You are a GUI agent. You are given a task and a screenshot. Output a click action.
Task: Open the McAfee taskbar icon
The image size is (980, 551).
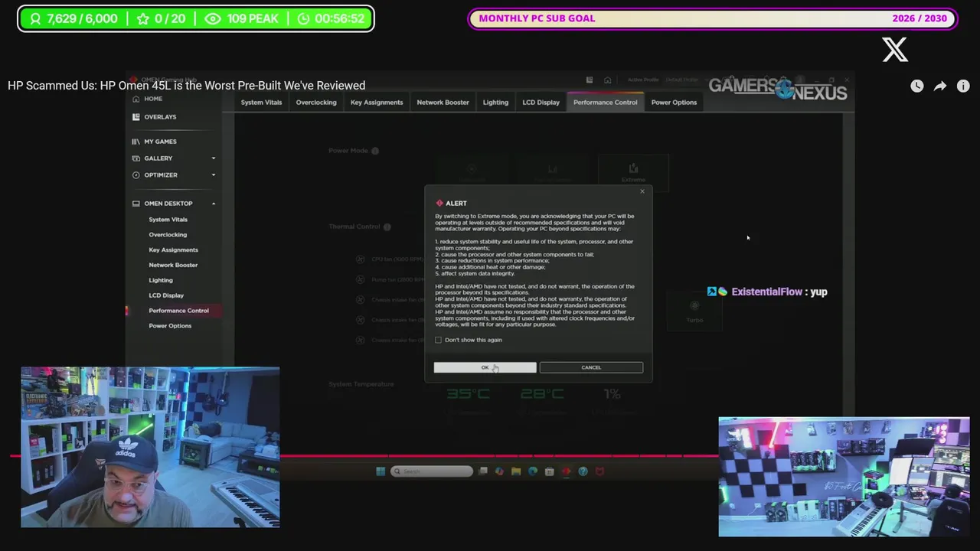[600, 471]
